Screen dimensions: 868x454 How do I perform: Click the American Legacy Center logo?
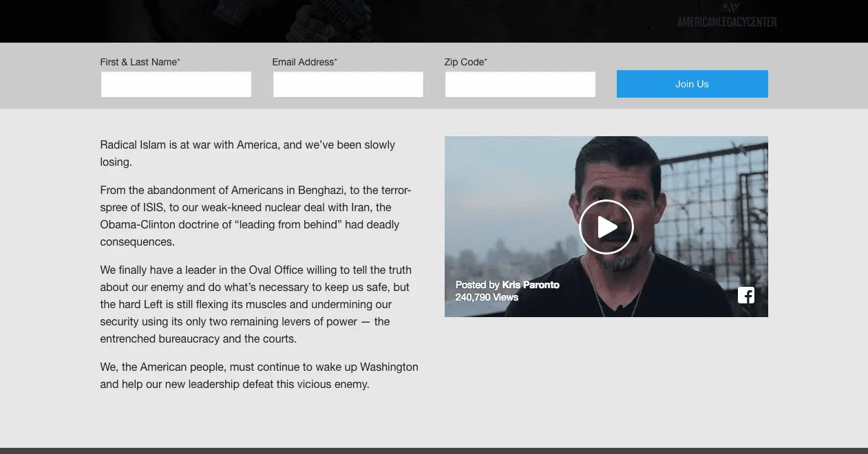click(x=727, y=22)
